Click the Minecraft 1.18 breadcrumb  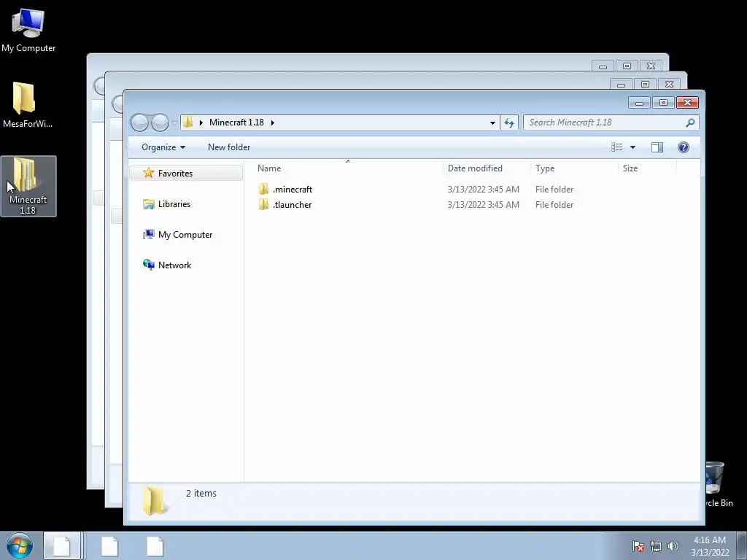(x=236, y=122)
